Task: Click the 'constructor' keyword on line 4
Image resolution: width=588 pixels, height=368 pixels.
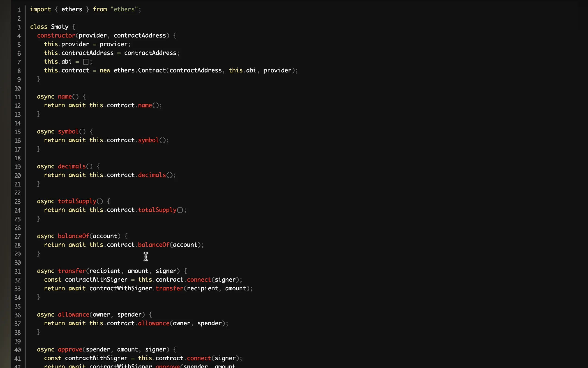Action: (56, 35)
